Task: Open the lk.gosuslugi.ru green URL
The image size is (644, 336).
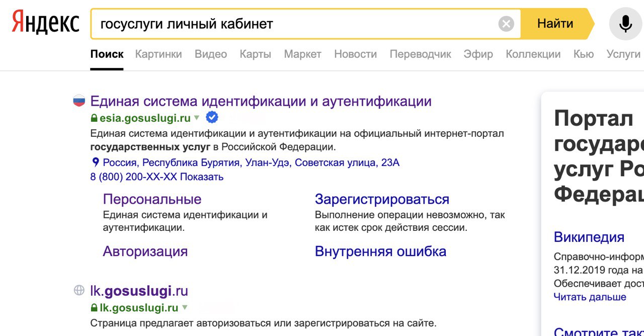Action: 139,307
